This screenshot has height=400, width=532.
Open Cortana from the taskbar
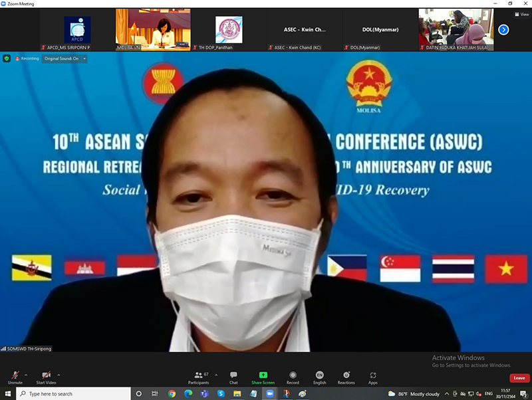tap(138, 393)
